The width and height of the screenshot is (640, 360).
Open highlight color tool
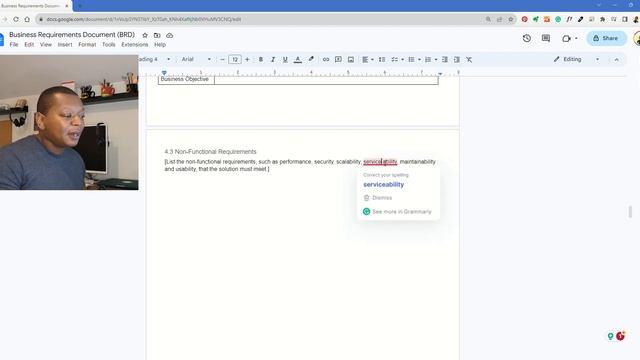click(311, 60)
